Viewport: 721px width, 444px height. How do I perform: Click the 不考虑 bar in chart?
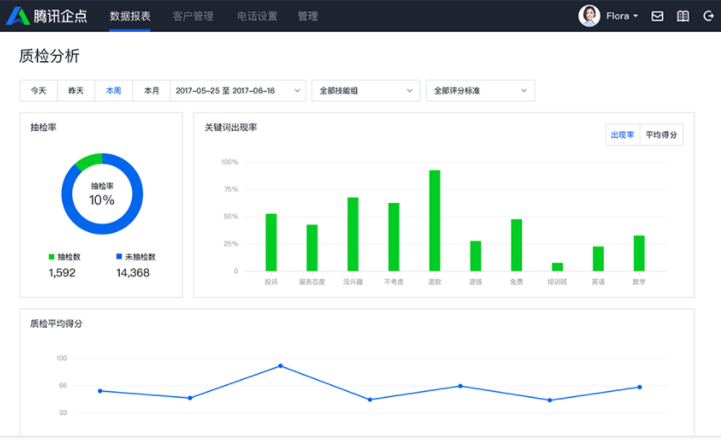click(394, 237)
